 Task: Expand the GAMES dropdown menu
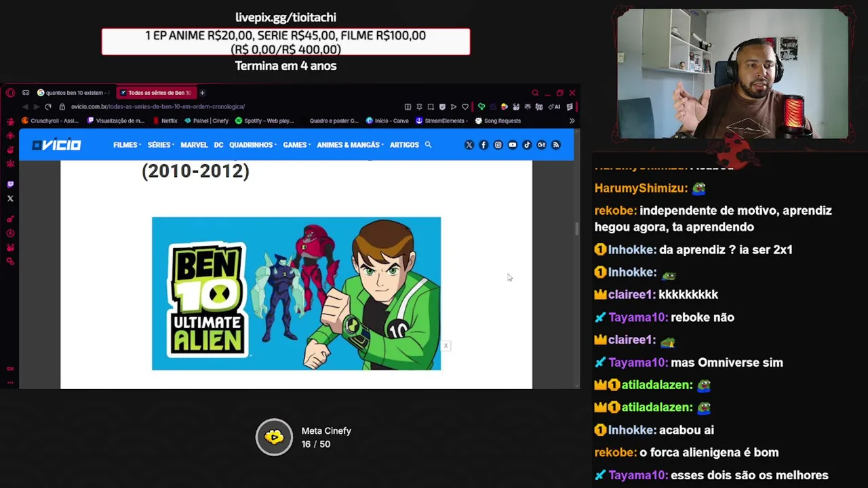coord(297,145)
